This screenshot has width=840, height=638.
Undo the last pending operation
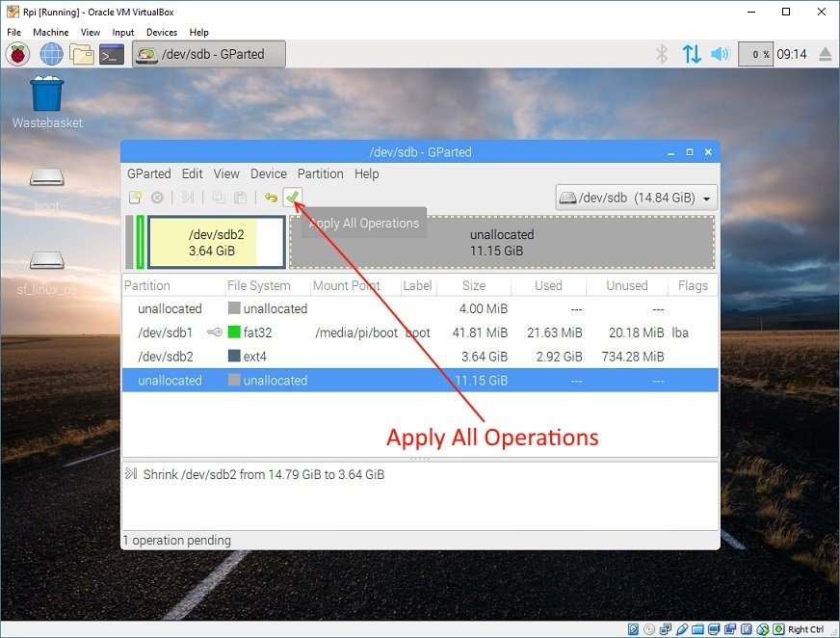271,197
